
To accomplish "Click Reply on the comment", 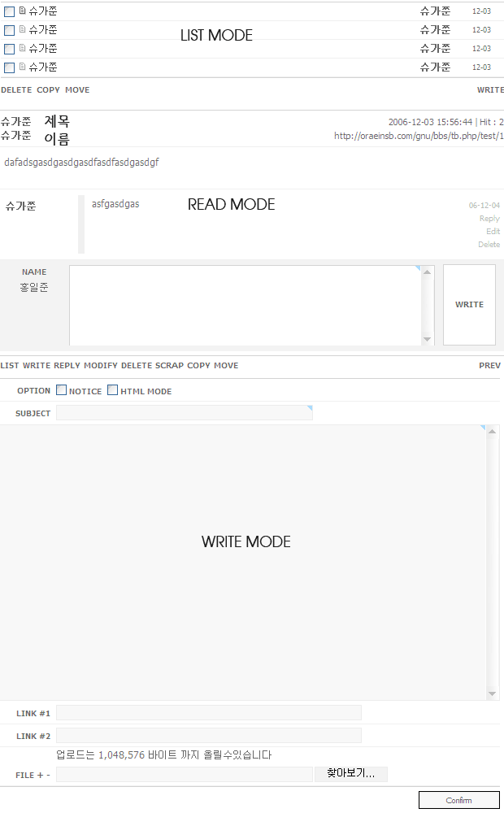I will coord(489,219).
